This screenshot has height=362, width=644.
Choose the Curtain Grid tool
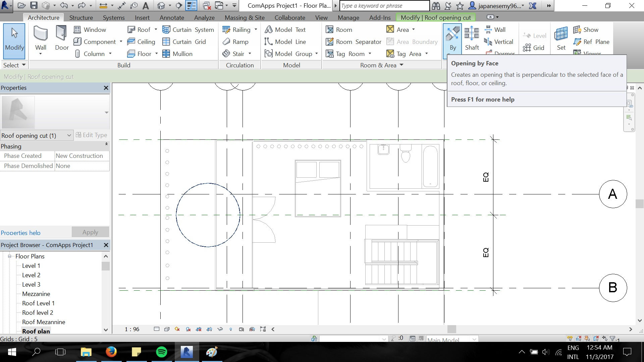pos(184,42)
